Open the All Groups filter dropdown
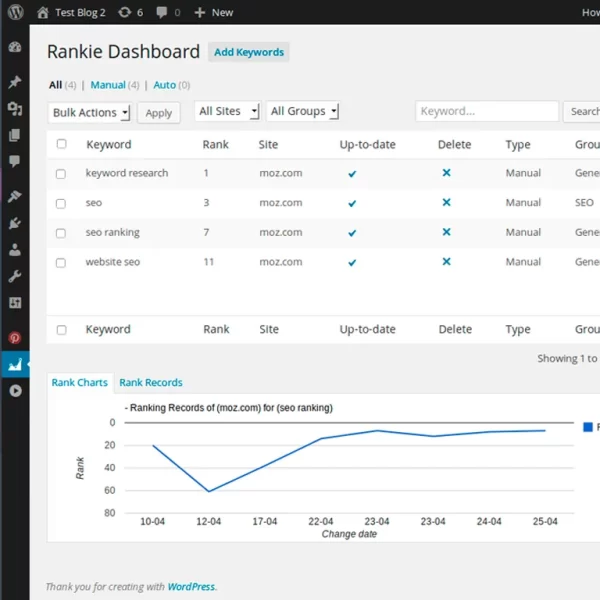This screenshot has height=600, width=600. point(303,111)
